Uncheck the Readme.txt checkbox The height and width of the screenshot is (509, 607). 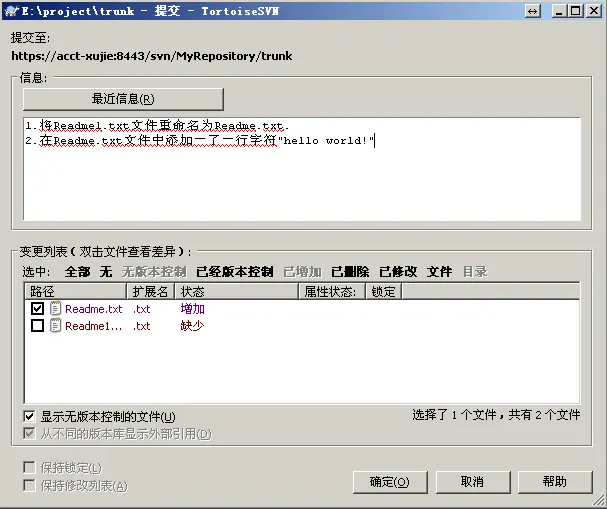[37, 308]
